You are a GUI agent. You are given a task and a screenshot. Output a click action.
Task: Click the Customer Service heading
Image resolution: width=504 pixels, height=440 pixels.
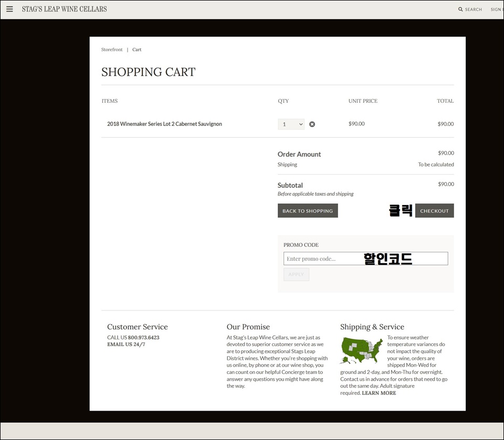click(x=137, y=327)
